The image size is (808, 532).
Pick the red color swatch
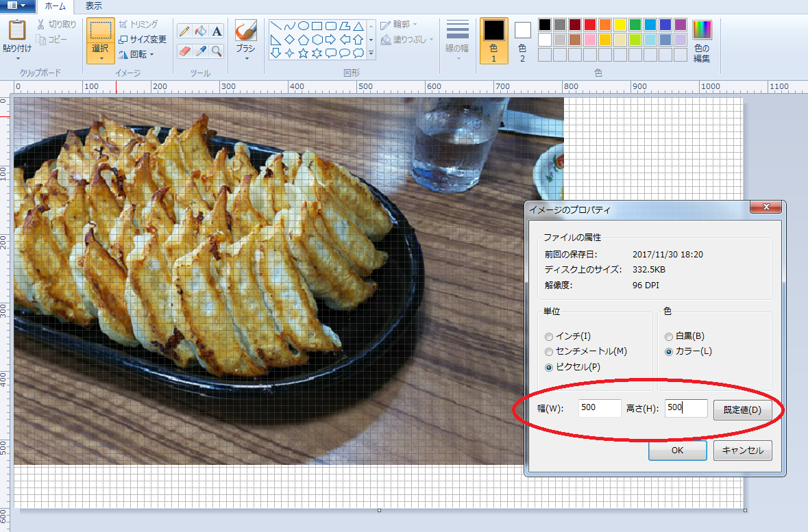pos(590,25)
